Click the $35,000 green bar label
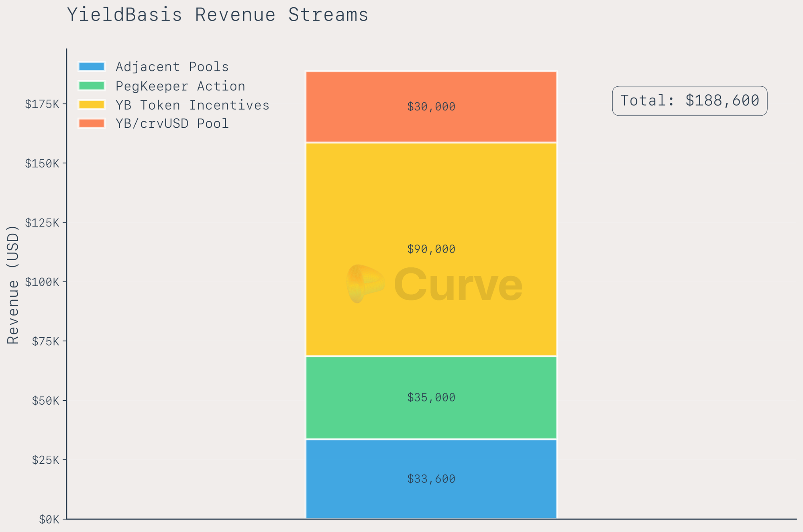 pyautogui.click(x=431, y=398)
